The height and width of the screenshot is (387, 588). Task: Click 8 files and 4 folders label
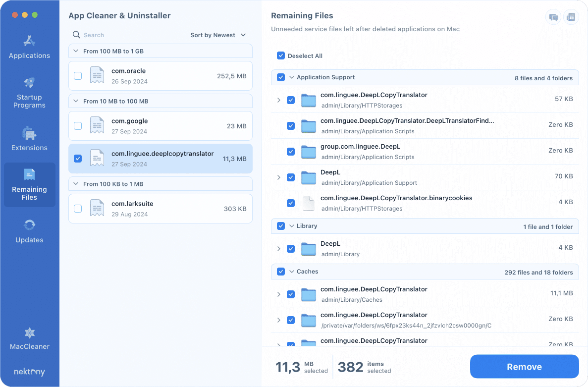[x=543, y=78]
